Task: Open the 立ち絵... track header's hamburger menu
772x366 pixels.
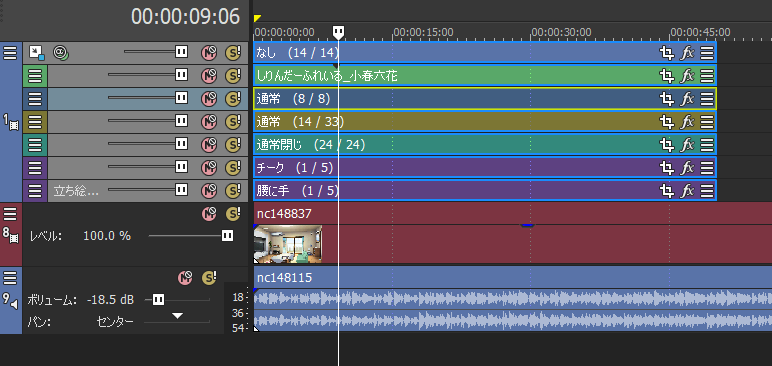Action: (35, 191)
